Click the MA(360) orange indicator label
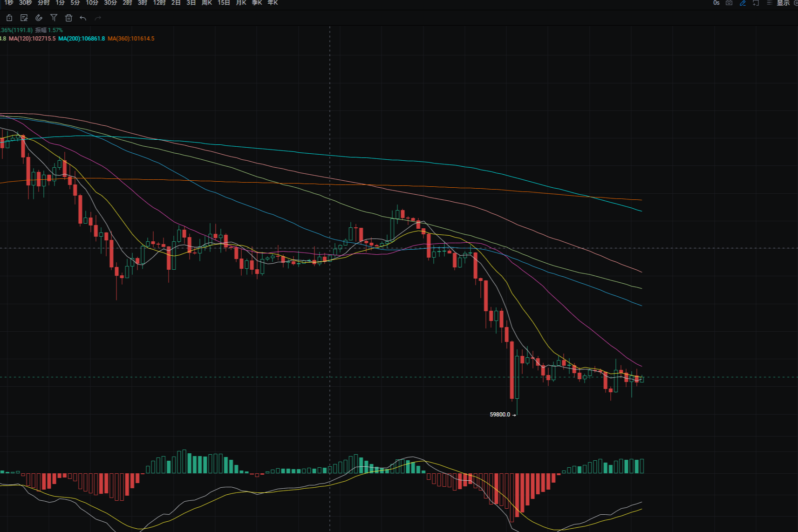The image size is (798, 532). 131,39
